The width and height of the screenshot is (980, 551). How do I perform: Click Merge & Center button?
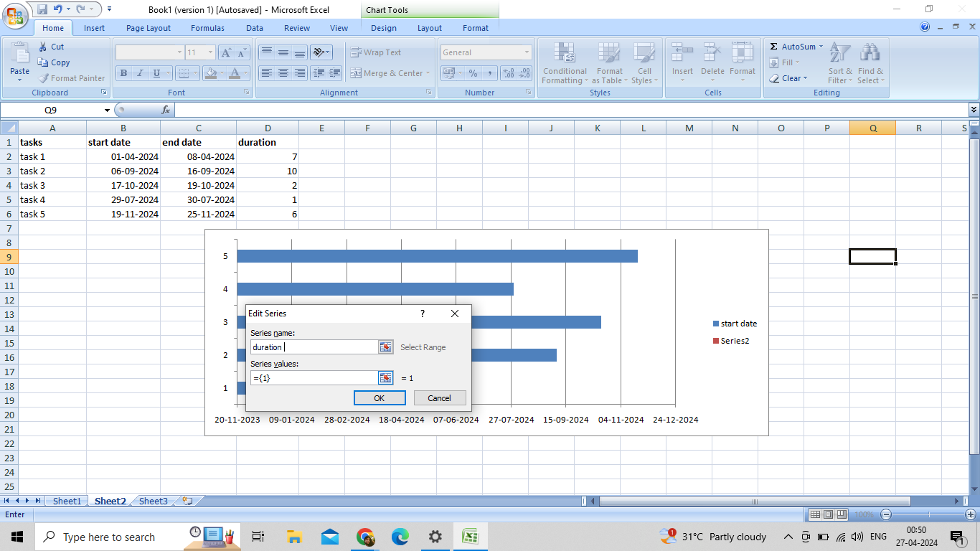pyautogui.click(x=386, y=73)
